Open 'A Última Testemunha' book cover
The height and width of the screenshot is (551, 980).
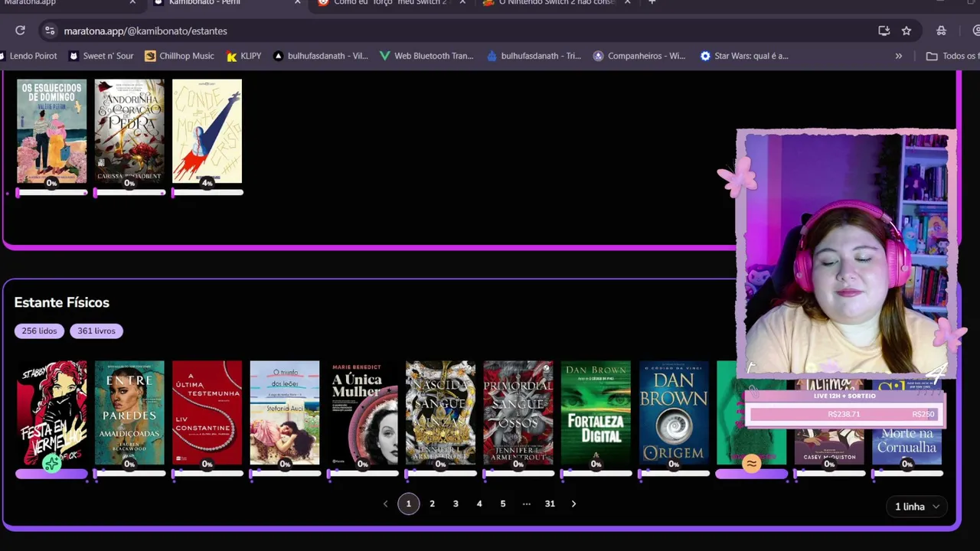[x=207, y=412]
